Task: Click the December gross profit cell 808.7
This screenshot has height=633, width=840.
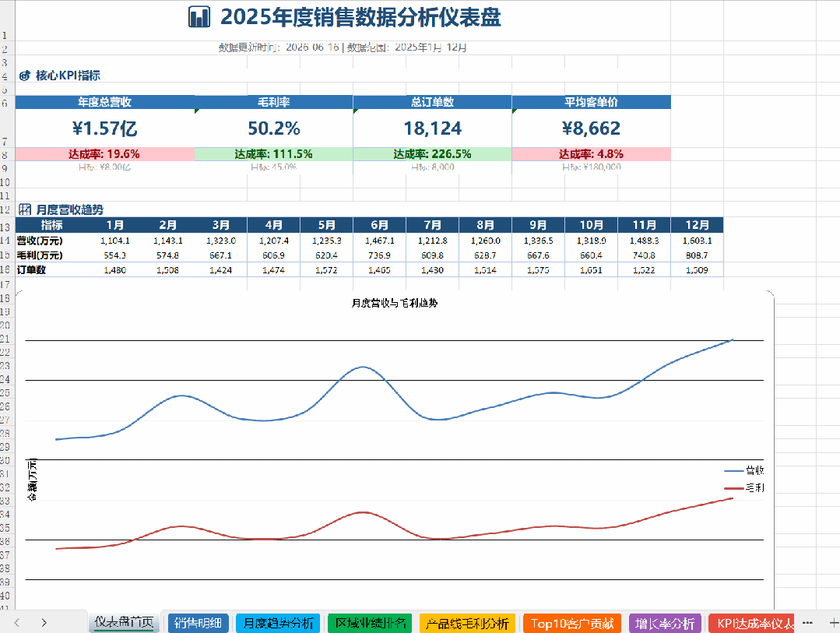Action: coord(697,255)
